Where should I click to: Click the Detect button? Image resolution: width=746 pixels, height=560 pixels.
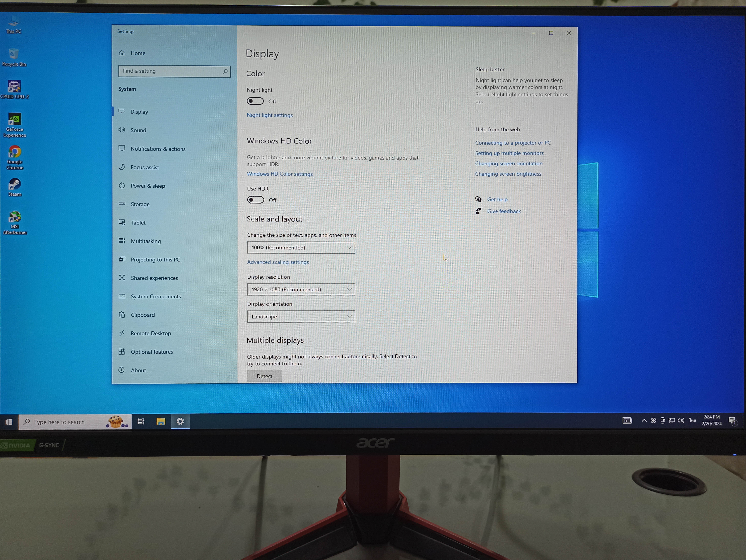click(x=264, y=376)
